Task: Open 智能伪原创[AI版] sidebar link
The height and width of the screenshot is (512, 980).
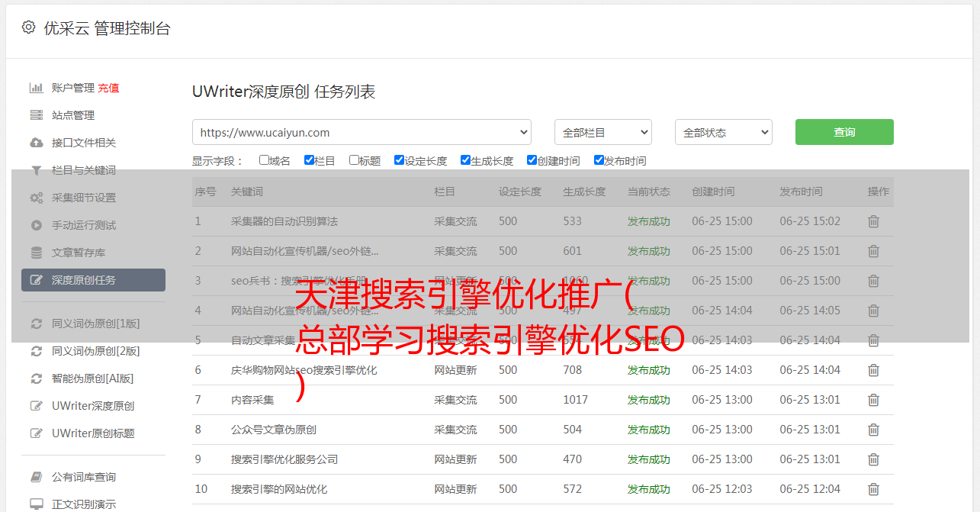Action: (x=92, y=378)
